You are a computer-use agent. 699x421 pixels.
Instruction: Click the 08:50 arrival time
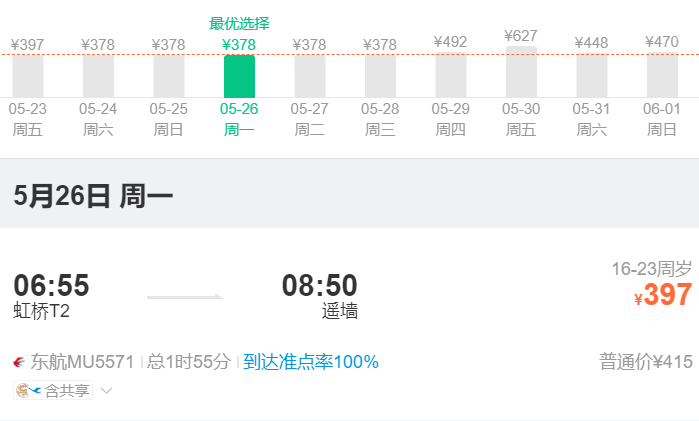320,285
